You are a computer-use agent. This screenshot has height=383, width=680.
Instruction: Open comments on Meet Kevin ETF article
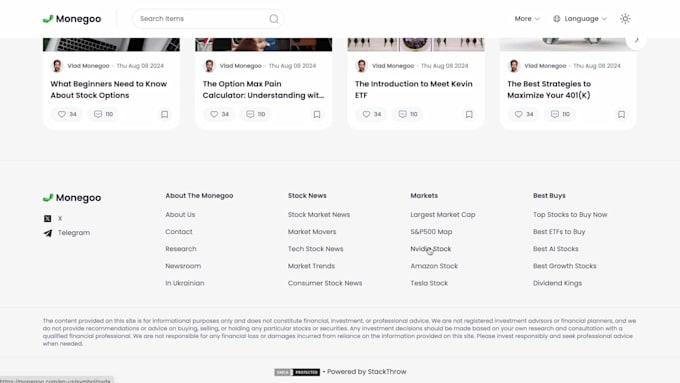point(408,114)
